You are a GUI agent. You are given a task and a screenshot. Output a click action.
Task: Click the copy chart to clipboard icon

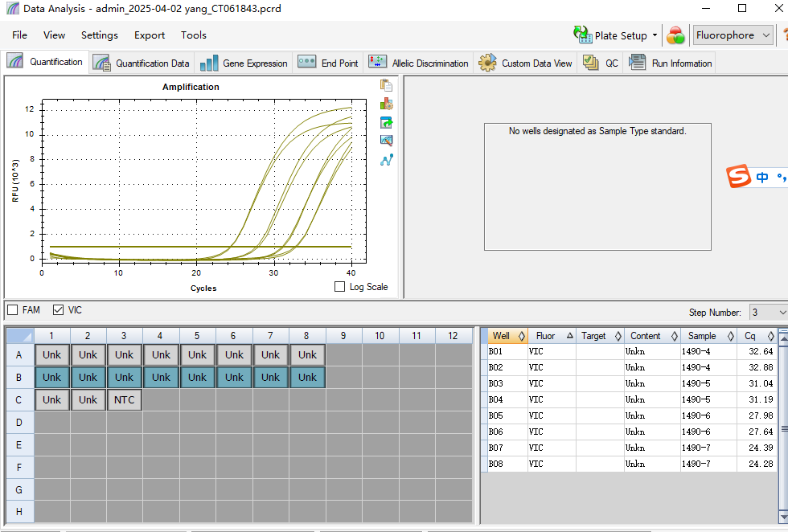tap(386, 85)
